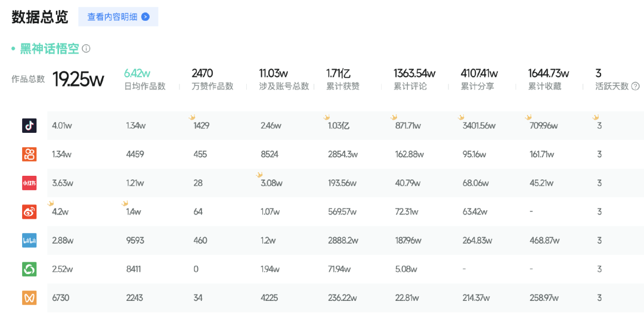
Task: Open info tooltip next to 黑神话悟空
Action: [86, 49]
